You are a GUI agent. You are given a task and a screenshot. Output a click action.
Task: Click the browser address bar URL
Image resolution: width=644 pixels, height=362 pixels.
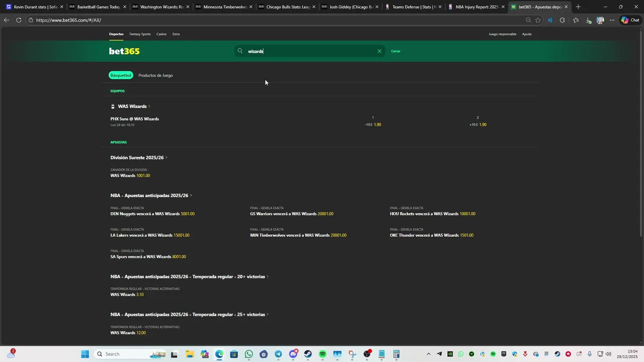coord(68,20)
